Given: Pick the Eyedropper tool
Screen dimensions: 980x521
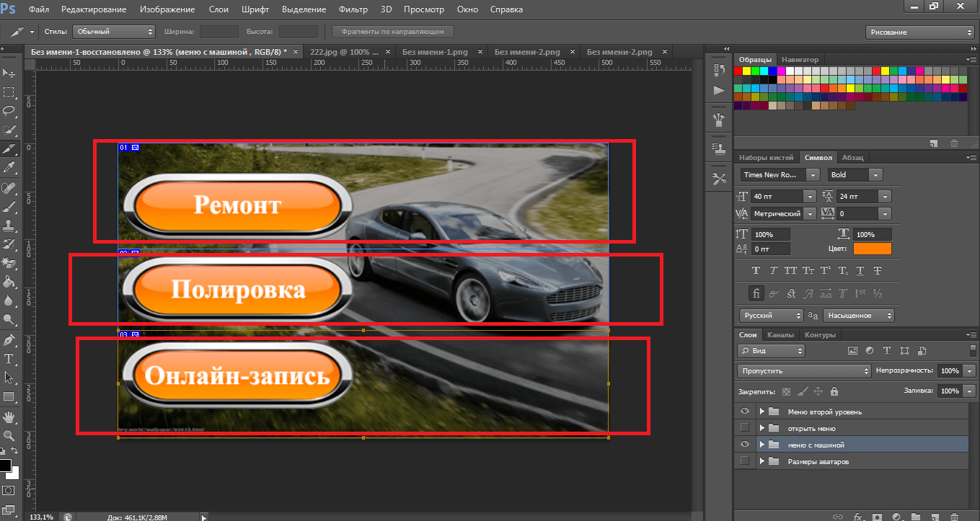Looking at the screenshot, I should coord(9,168).
